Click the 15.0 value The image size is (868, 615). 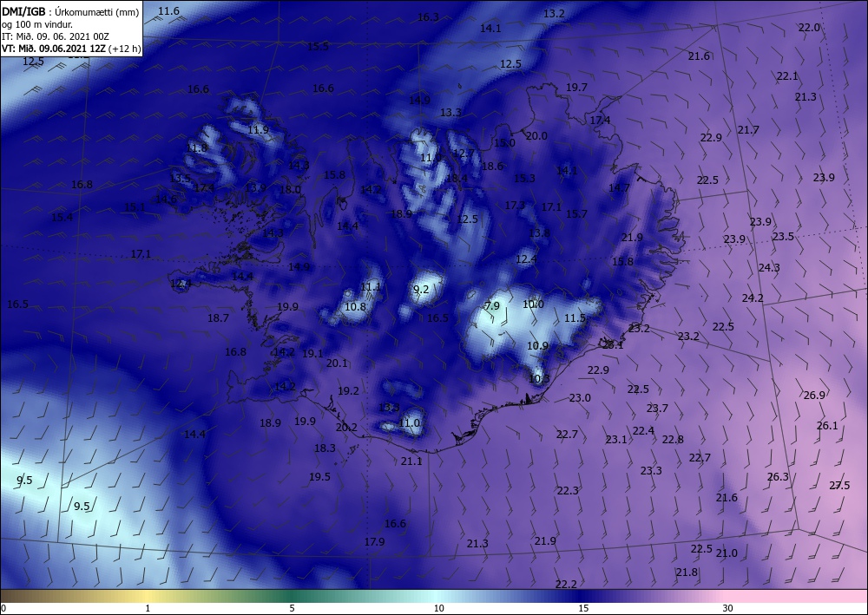coord(504,142)
